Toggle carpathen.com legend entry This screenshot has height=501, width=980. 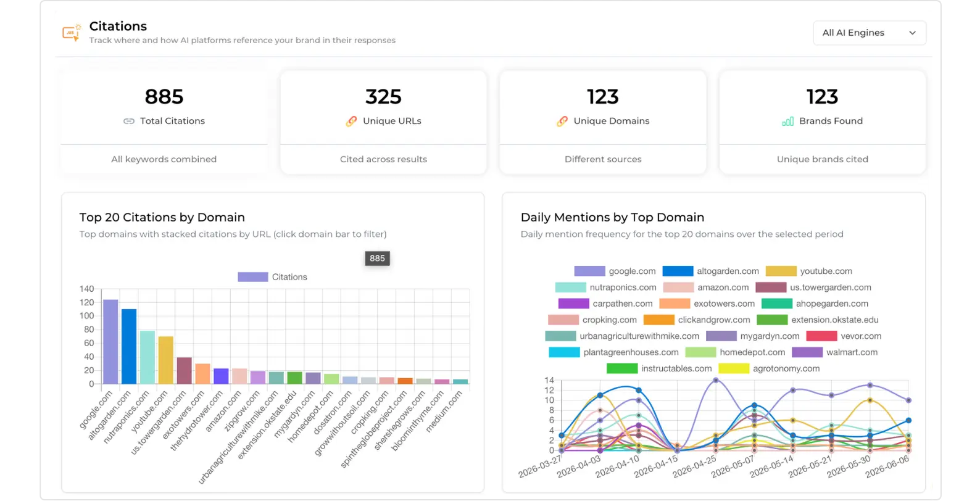605,304
